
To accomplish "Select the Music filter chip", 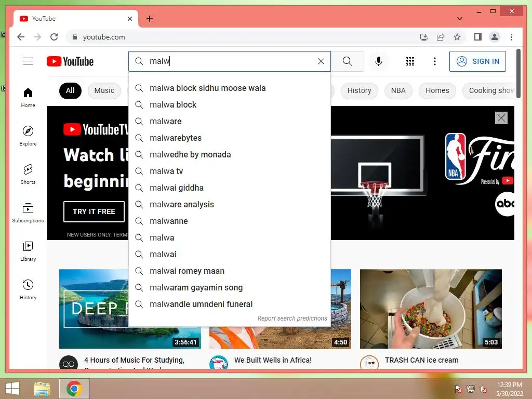I will 104,90.
